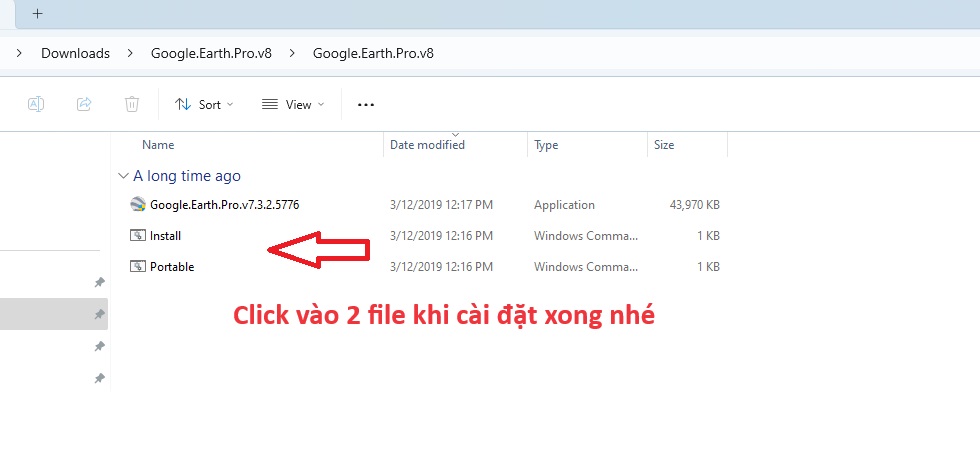This screenshot has width=980, height=450.
Task: Click the first pin icon in sidebar
Action: click(99, 283)
